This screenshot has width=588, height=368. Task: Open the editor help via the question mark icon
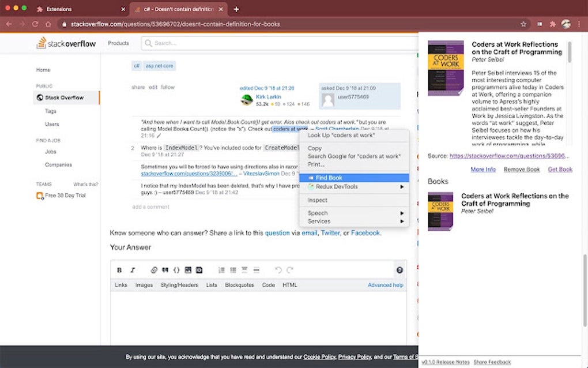pos(400,270)
